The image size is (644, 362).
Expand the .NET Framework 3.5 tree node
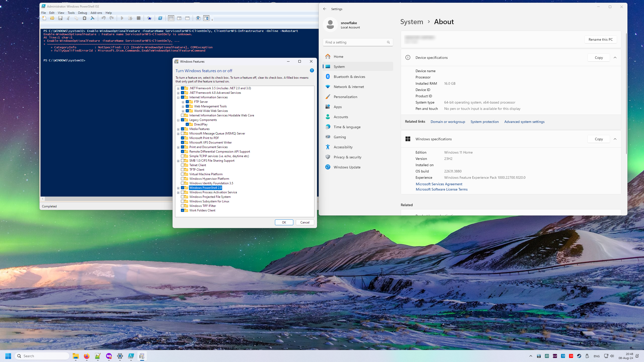coord(178,88)
